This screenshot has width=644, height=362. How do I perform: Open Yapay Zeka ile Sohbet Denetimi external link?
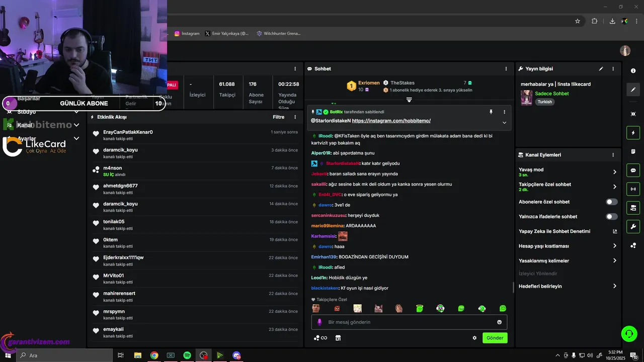[614, 231]
